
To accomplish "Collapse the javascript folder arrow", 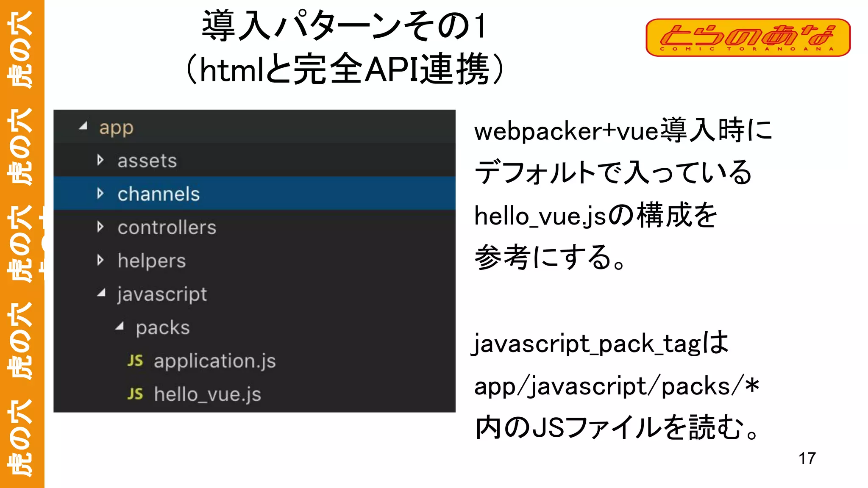I will click(101, 293).
